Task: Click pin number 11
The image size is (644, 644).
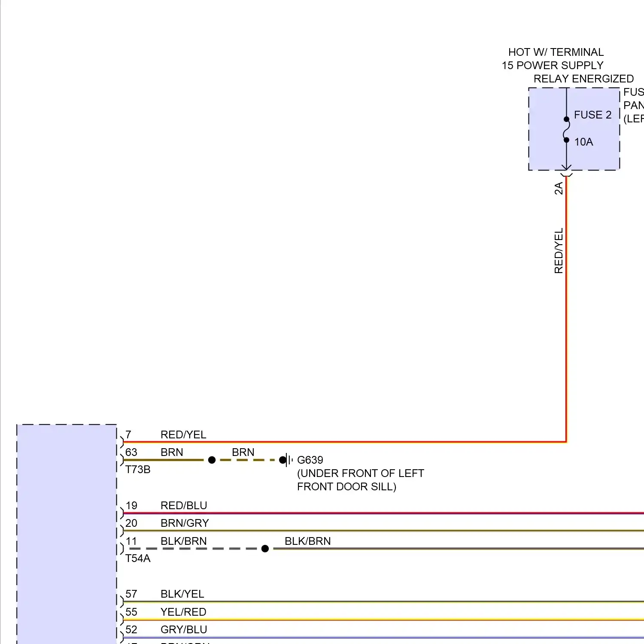Action: (x=131, y=541)
